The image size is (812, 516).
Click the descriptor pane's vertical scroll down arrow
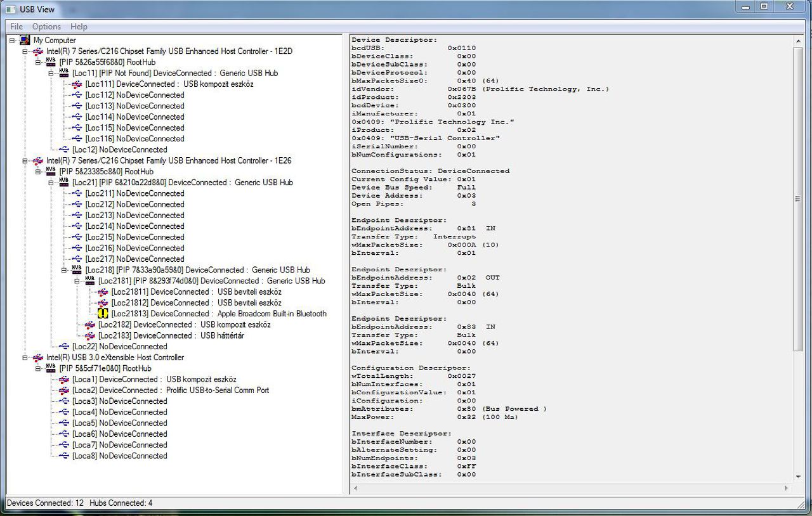(798, 477)
